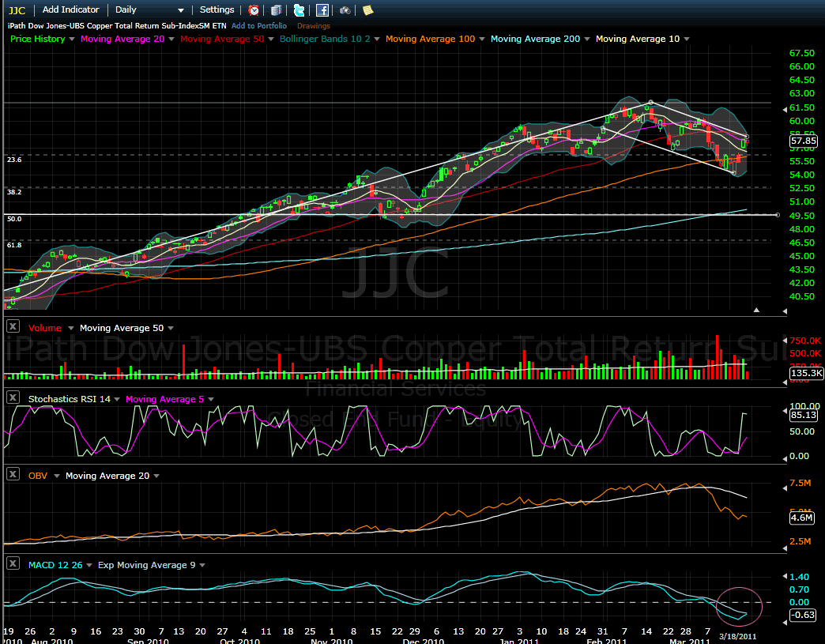Click the Drawings link
Screen dimensions: 825x644
click(314, 26)
